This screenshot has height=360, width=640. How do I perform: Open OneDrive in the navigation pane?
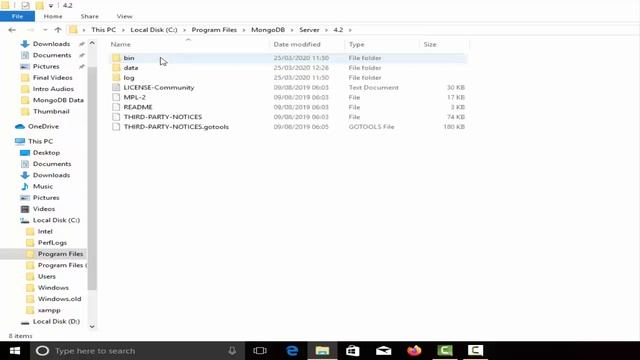tap(43, 127)
